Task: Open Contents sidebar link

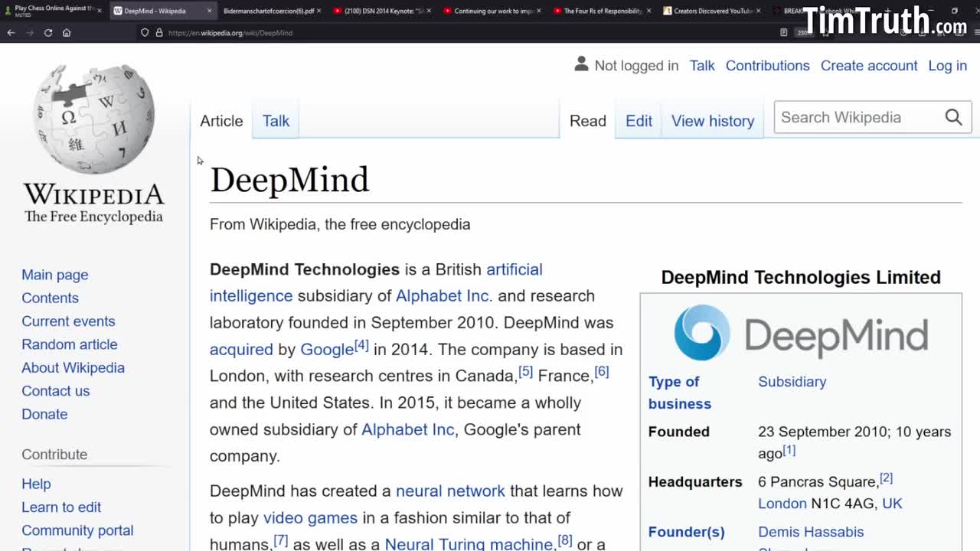Action: [50, 298]
